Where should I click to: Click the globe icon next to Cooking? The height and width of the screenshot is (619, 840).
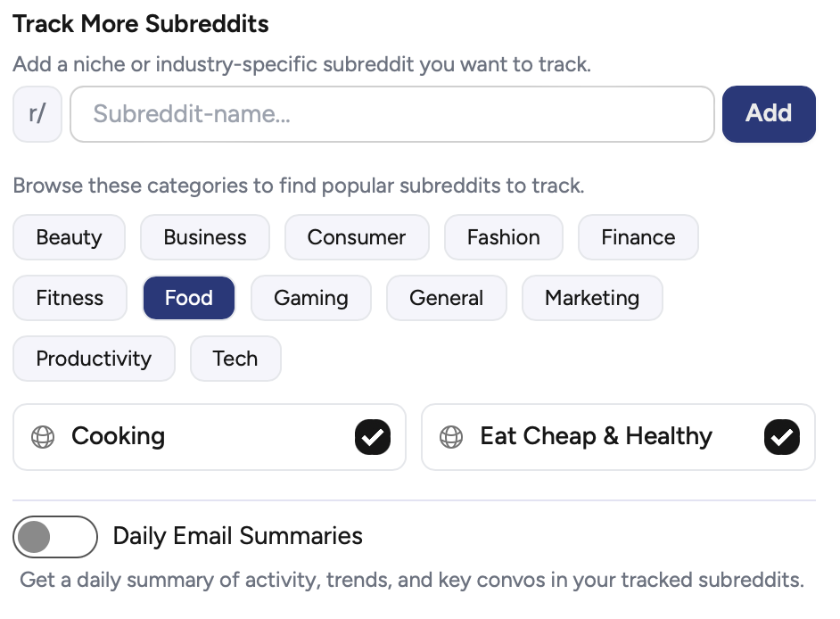click(x=42, y=437)
